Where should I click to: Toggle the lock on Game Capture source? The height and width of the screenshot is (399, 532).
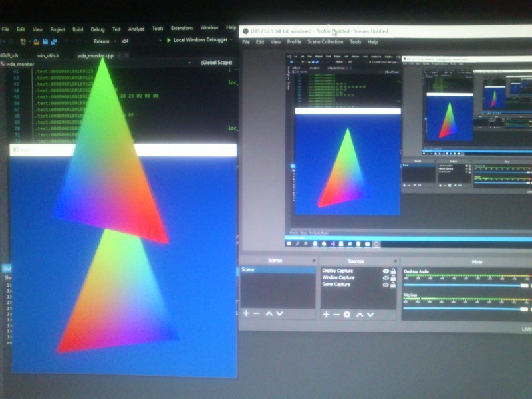393,285
